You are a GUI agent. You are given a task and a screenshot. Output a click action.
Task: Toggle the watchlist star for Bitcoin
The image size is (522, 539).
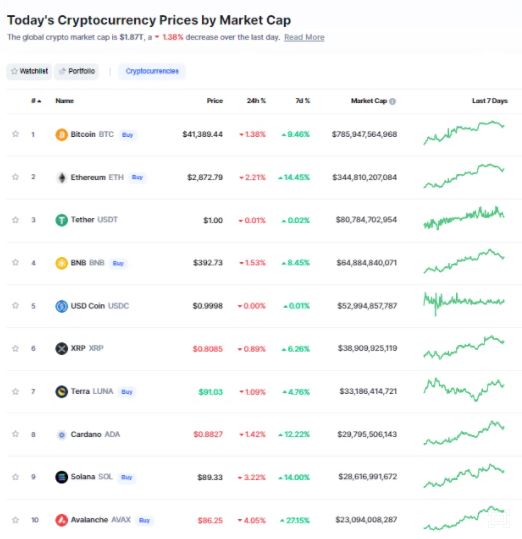[x=15, y=134]
